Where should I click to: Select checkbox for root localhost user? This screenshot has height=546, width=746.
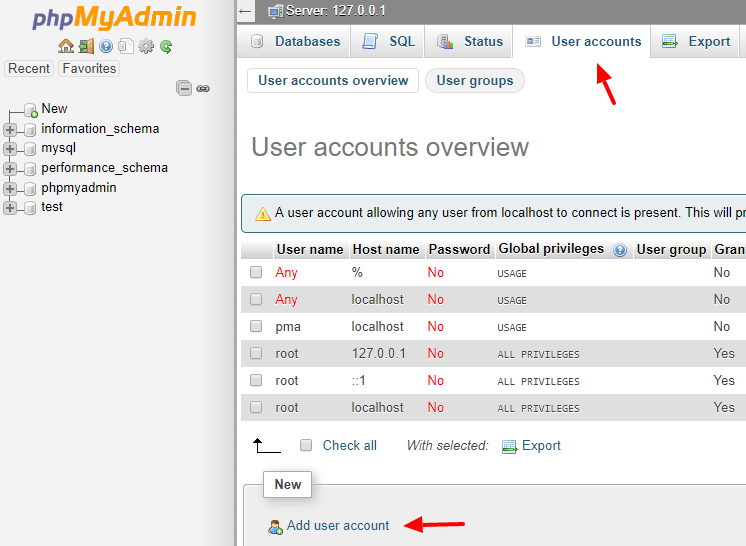pyautogui.click(x=256, y=407)
